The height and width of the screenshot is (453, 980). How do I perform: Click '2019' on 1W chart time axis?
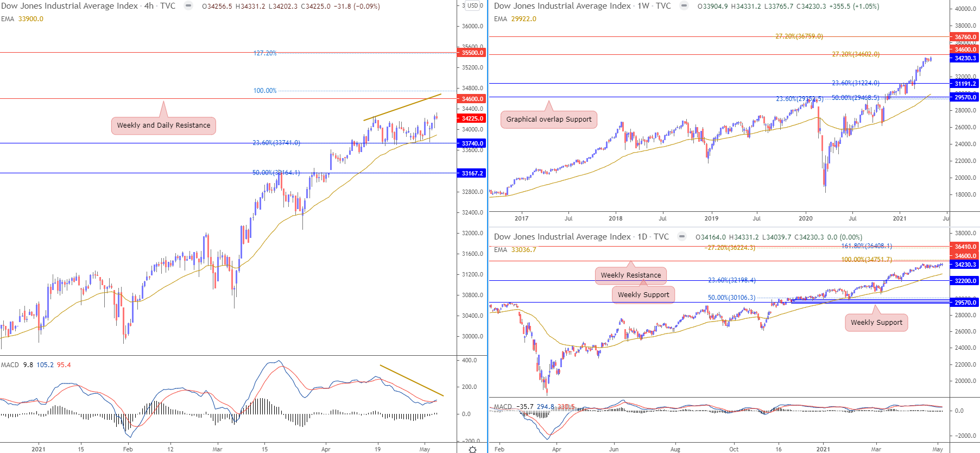711,218
